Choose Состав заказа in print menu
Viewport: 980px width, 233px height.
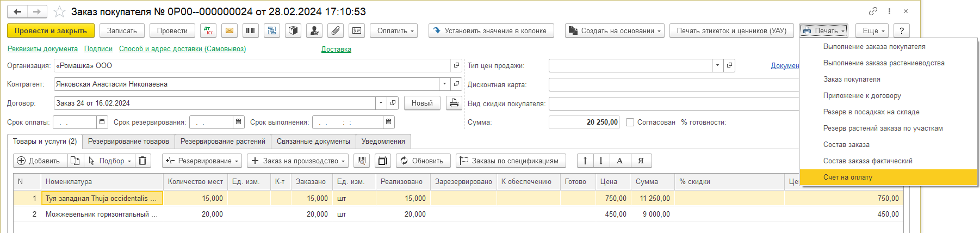(x=846, y=145)
